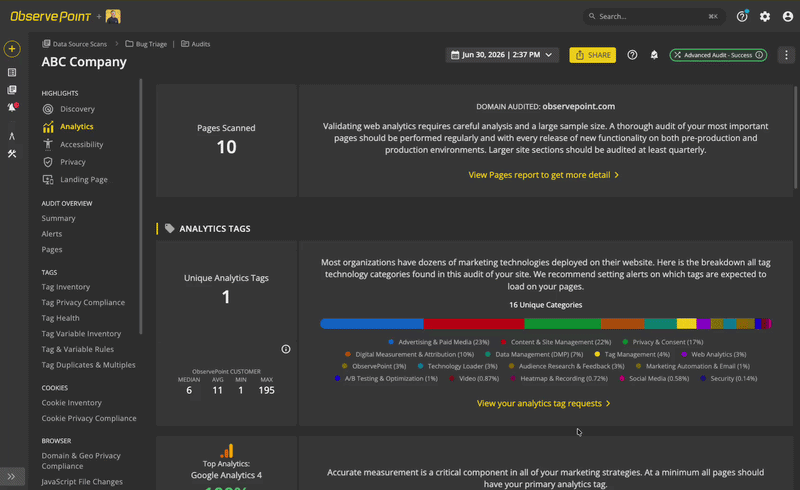Click info icon in Unique Analytics Tags card

tap(286, 349)
